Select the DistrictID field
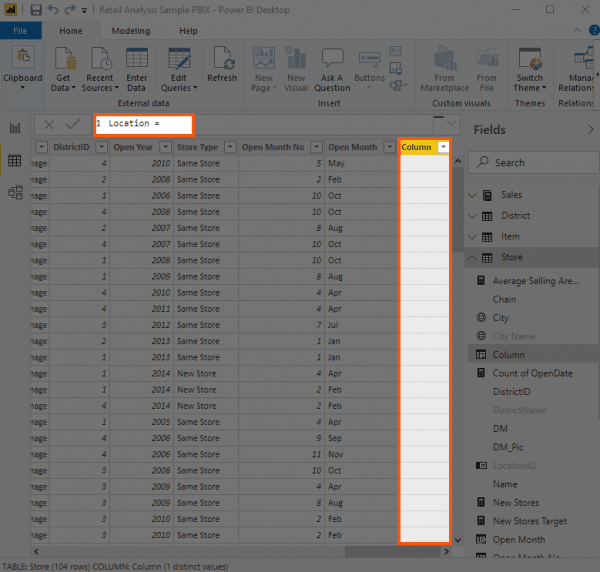600x572 pixels. (512, 391)
